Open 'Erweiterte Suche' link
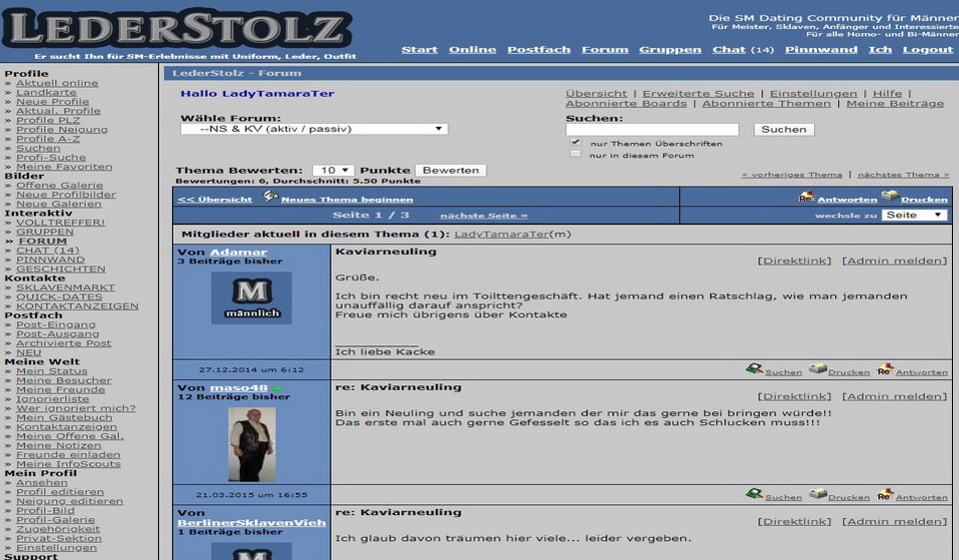This screenshot has width=959, height=560. [698, 93]
